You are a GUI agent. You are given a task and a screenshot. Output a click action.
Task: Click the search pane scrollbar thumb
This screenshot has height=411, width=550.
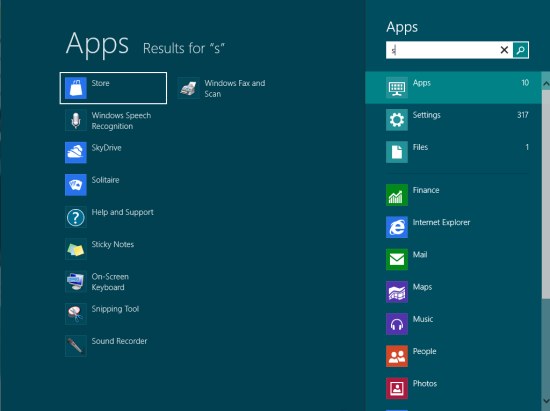(x=546, y=195)
